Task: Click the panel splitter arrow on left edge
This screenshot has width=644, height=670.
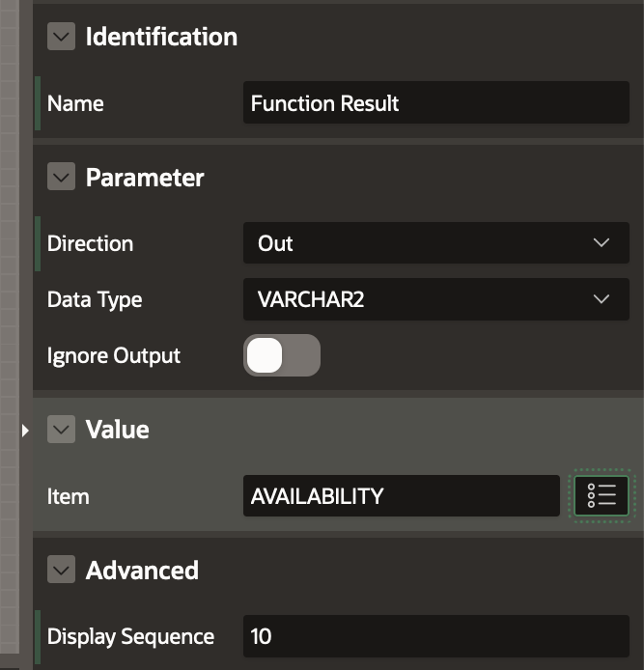Action: (x=25, y=430)
